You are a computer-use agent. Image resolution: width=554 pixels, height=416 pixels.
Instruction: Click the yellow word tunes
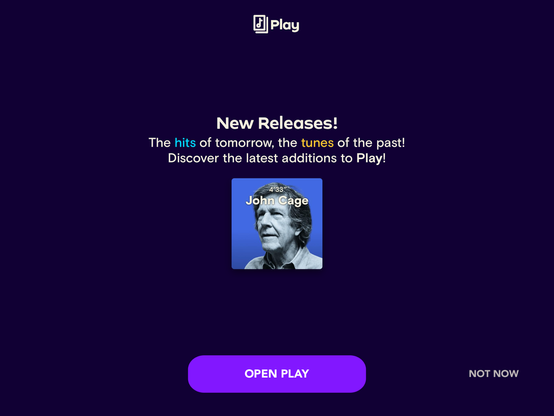click(x=317, y=143)
